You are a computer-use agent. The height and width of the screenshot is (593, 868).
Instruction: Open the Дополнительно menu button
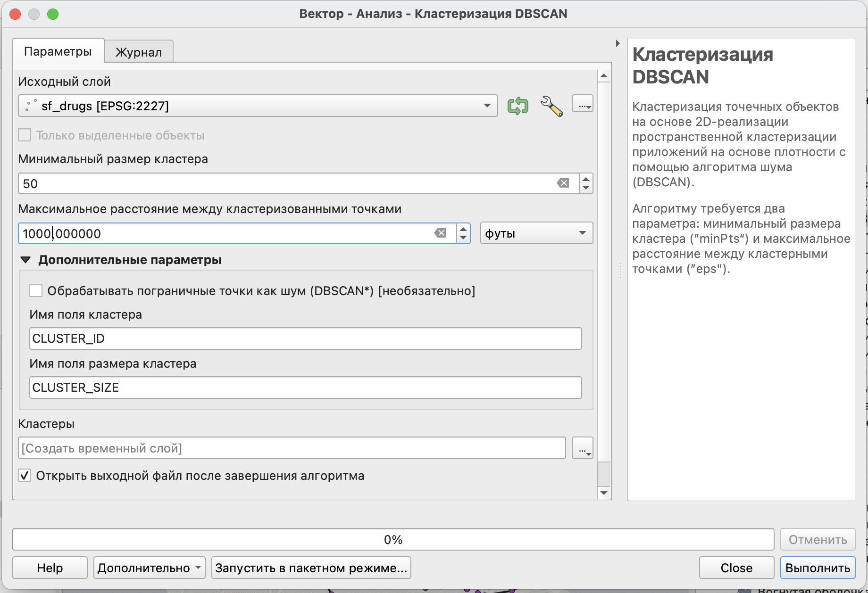coord(150,568)
